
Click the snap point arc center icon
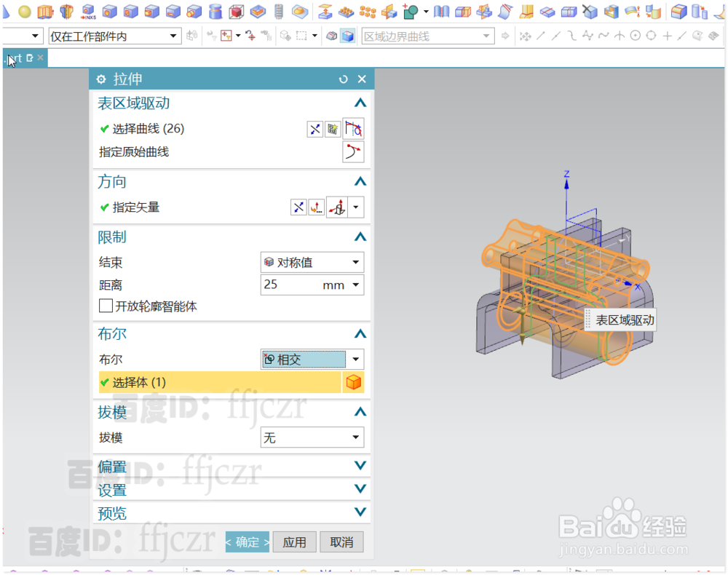point(635,36)
